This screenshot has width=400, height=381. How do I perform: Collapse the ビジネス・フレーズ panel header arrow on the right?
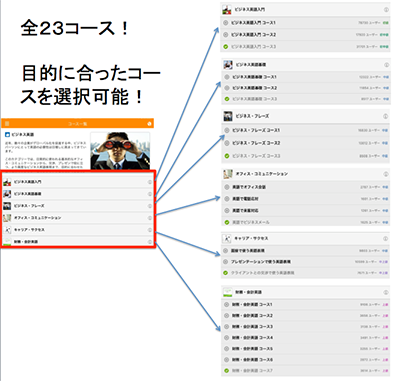(386, 116)
